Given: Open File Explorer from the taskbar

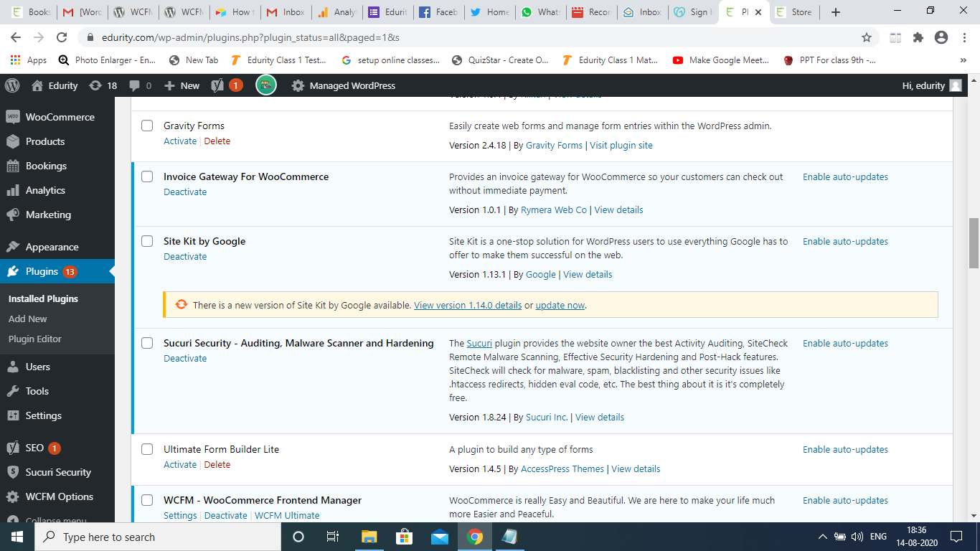Looking at the screenshot, I should [369, 537].
